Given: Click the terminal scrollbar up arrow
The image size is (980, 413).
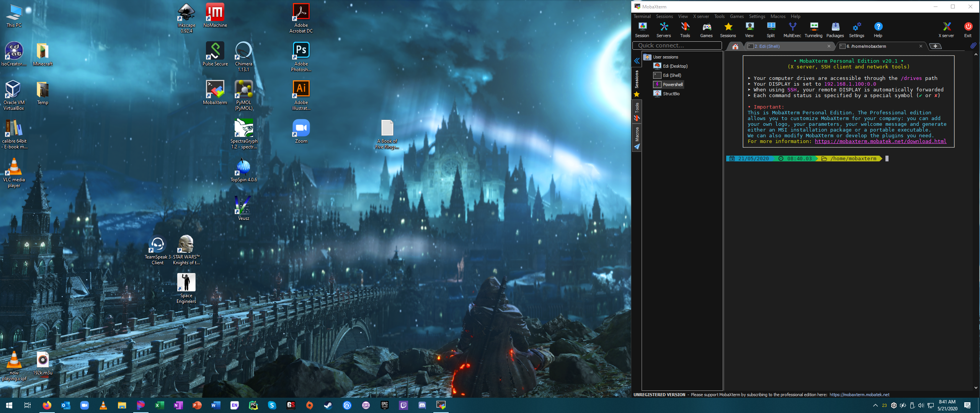Looking at the screenshot, I should 976,54.
